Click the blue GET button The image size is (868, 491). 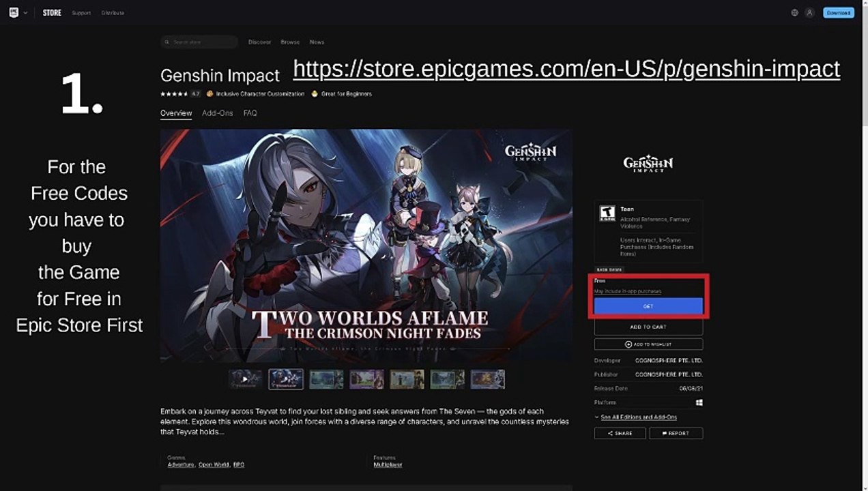pos(648,306)
